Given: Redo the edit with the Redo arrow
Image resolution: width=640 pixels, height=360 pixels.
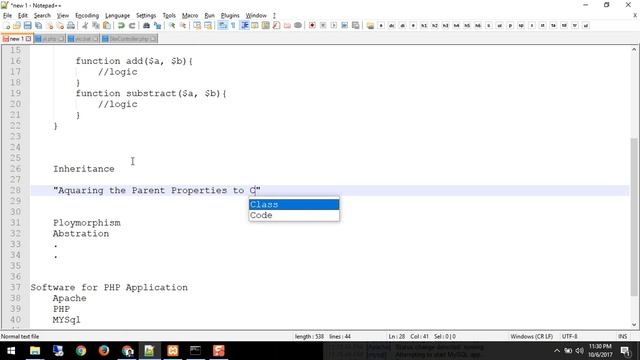Looking at the screenshot, I should point(132,26).
